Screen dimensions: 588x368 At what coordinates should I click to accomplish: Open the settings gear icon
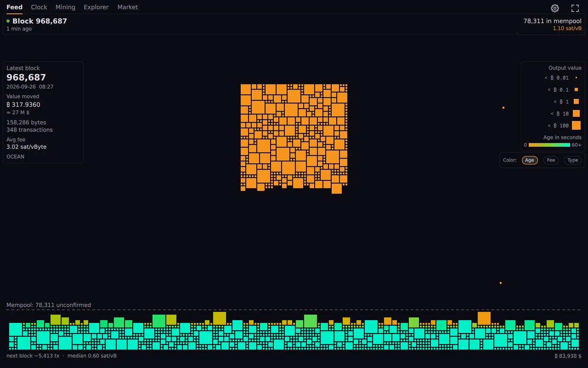pyautogui.click(x=555, y=8)
